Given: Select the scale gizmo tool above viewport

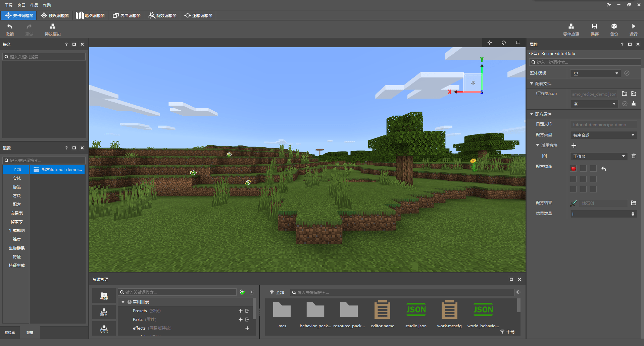Looking at the screenshot, I should 518,43.
